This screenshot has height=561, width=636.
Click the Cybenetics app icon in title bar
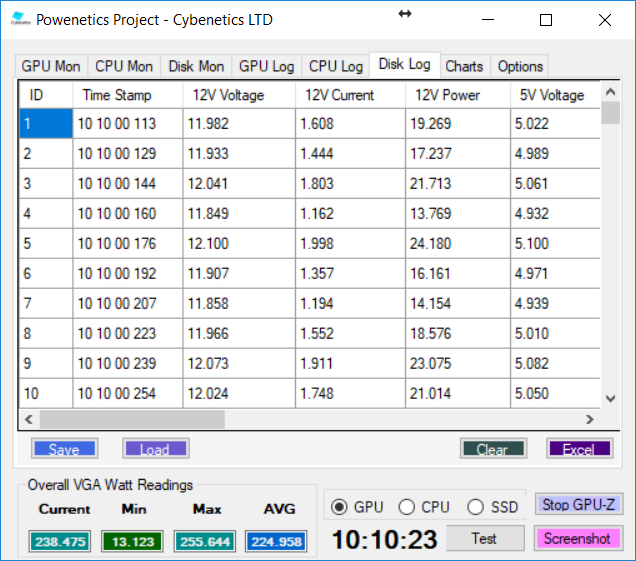click(20, 19)
